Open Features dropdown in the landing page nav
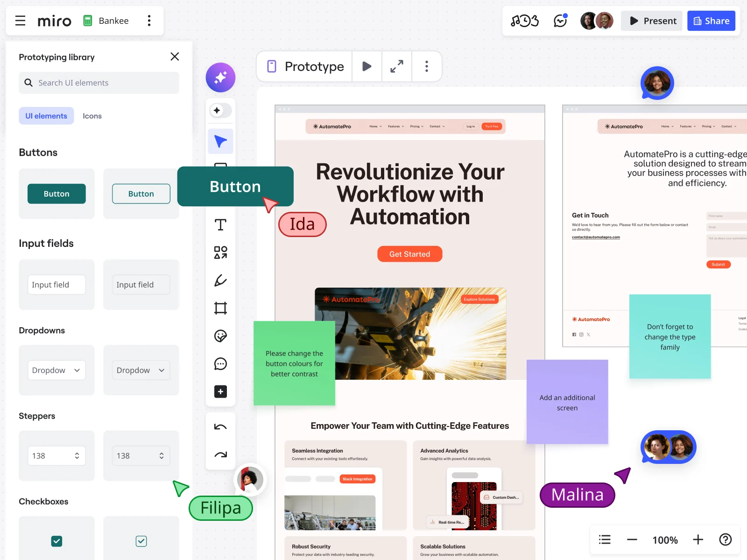This screenshot has height=560, width=747. coord(396,126)
